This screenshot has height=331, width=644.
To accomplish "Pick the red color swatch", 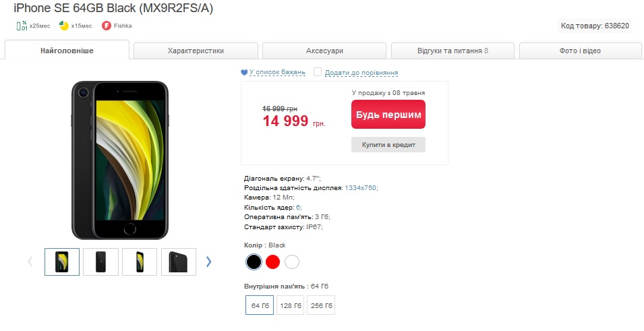I will (x=272, y=262).
